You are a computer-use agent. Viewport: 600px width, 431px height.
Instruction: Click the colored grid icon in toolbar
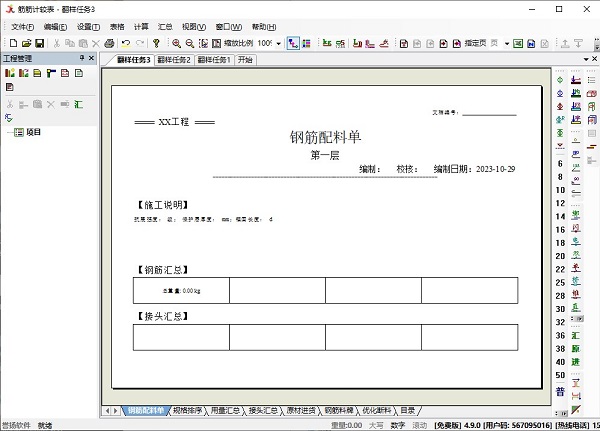(x=307, y=43)
